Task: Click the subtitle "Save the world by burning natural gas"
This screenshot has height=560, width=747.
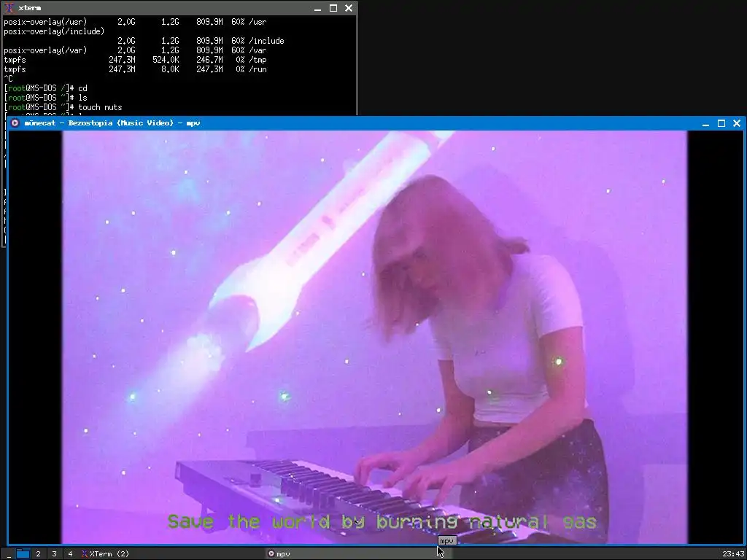Action: [382, 521]
